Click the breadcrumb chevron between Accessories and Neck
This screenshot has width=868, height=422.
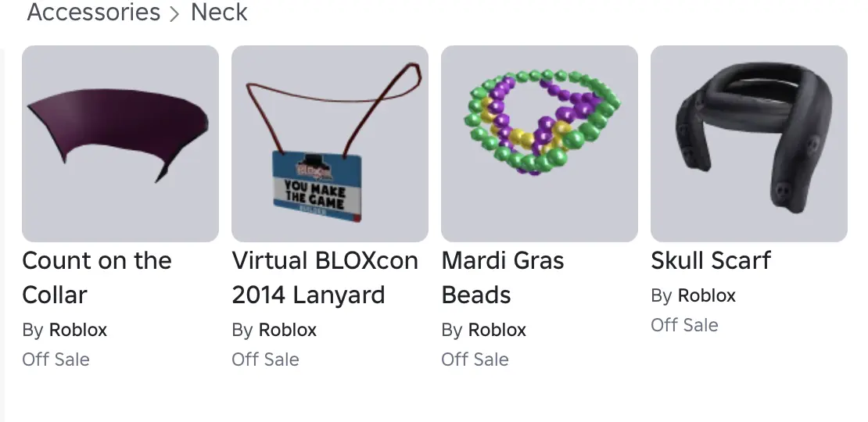(175, 14)
